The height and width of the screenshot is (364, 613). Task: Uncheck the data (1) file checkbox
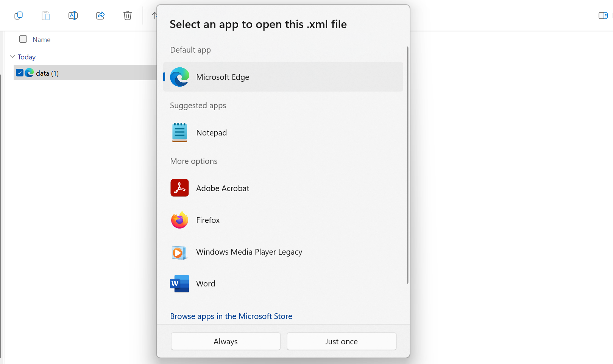(x=20, y=73)
